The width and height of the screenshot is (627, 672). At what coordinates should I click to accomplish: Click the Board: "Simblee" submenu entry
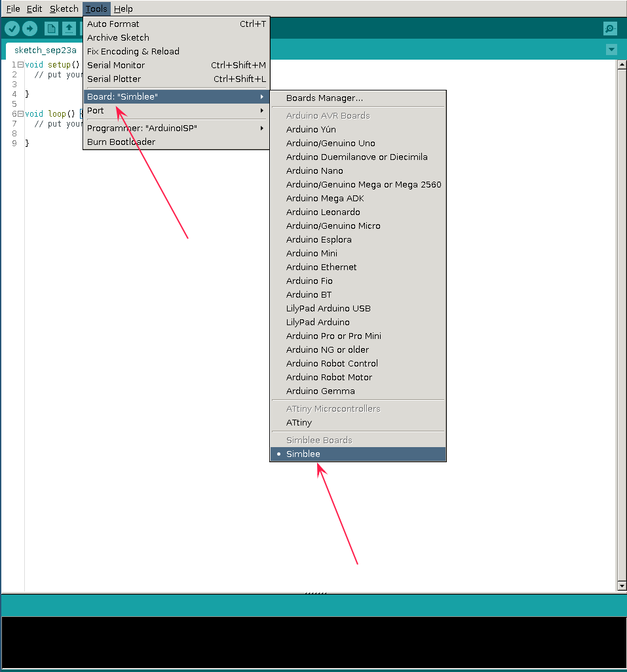tap(176, 97)
